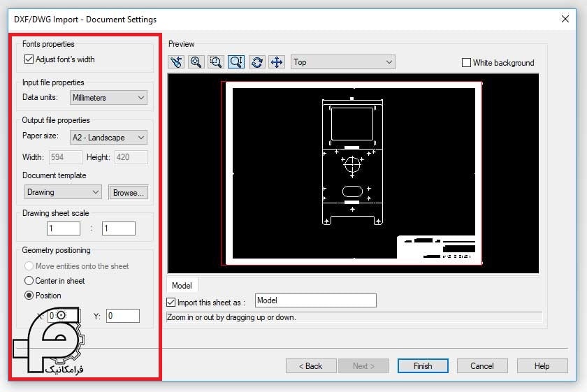Activate the Pan tool

[277, 61]
